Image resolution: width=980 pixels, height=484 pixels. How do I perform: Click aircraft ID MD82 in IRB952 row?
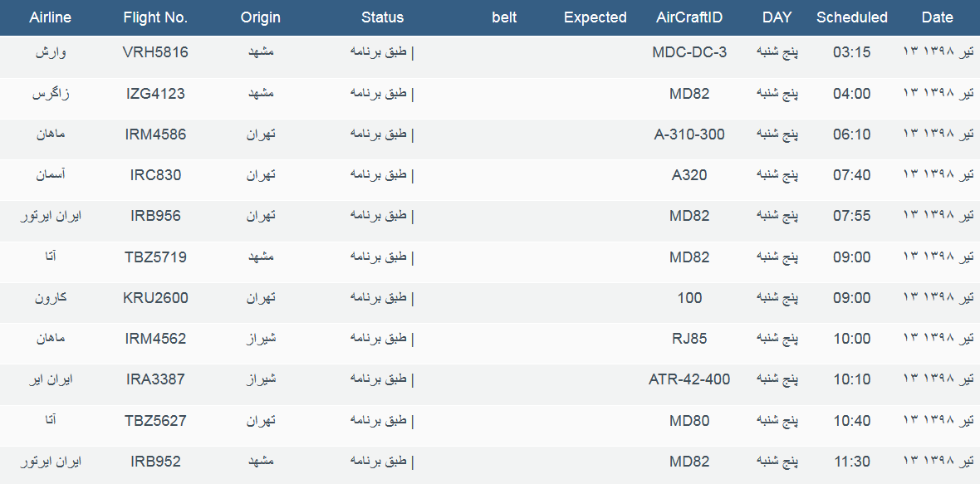(x=689, y=462)
